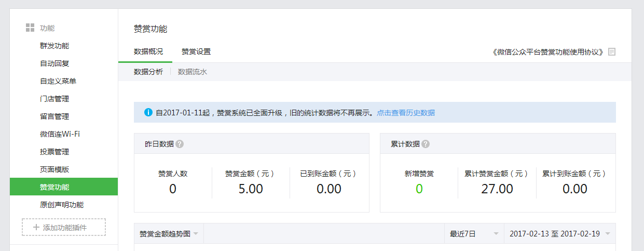Open the 微信公众平台赞赏功能使用协议 link
The height and width of the screenshot is (251, 644).
pyautogui.click(x=547, y=52)
